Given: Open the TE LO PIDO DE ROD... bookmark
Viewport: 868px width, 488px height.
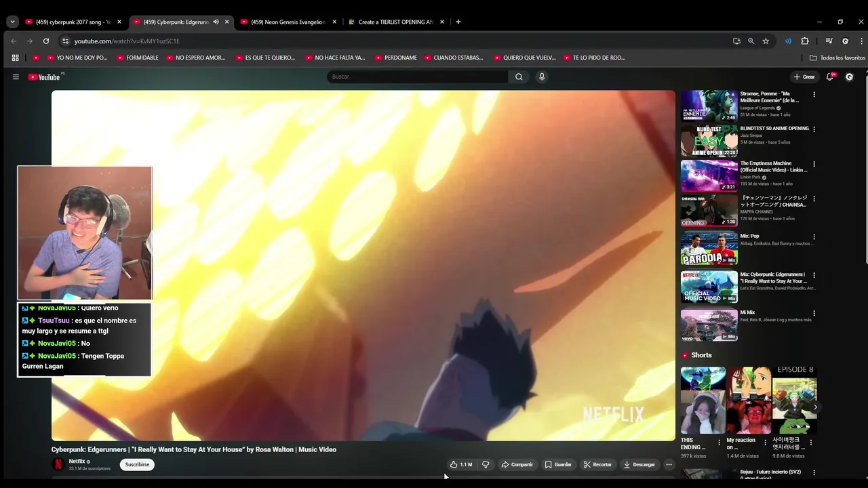Looking at the screenshot, I should (594, 58).
